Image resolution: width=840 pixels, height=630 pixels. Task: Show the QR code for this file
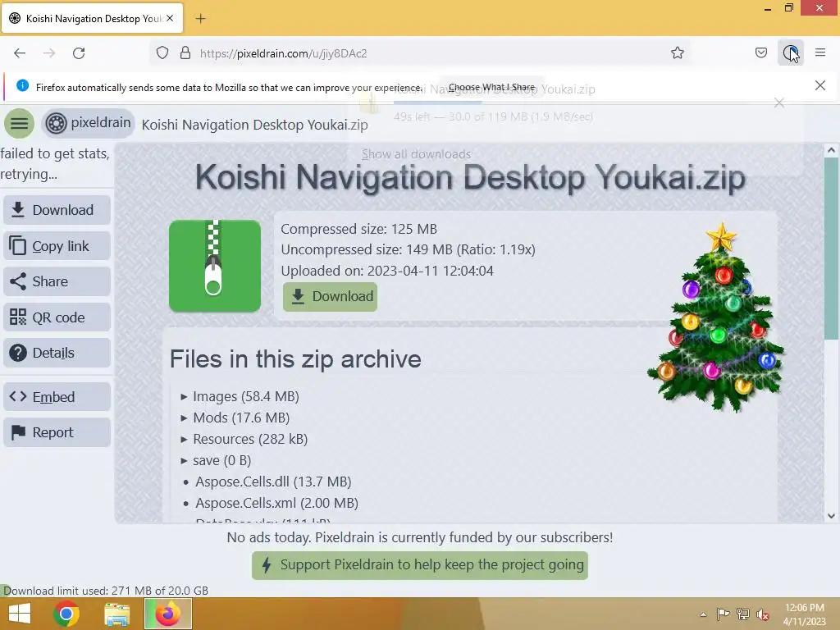click(57, 317)
